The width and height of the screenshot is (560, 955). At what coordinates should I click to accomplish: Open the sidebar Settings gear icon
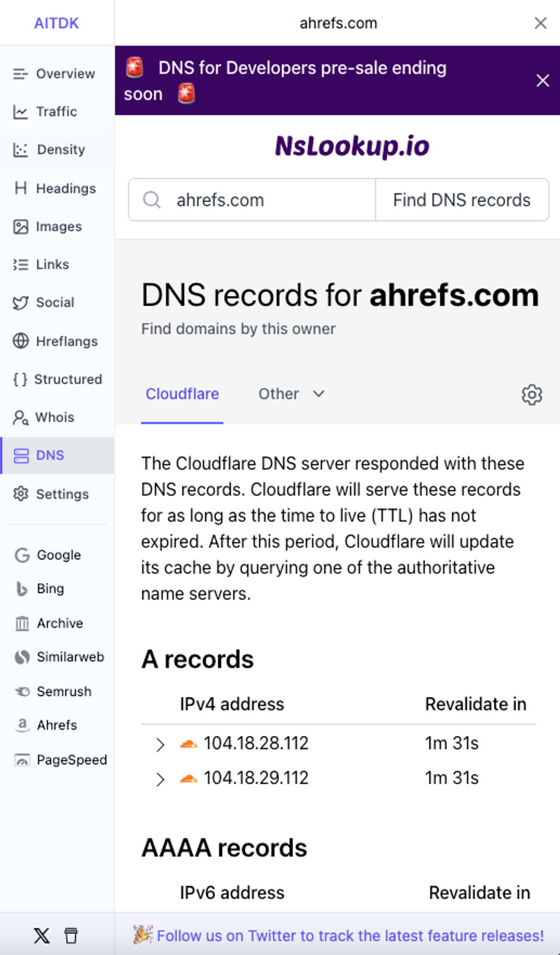pyautogui.click(x=21, y=494)
